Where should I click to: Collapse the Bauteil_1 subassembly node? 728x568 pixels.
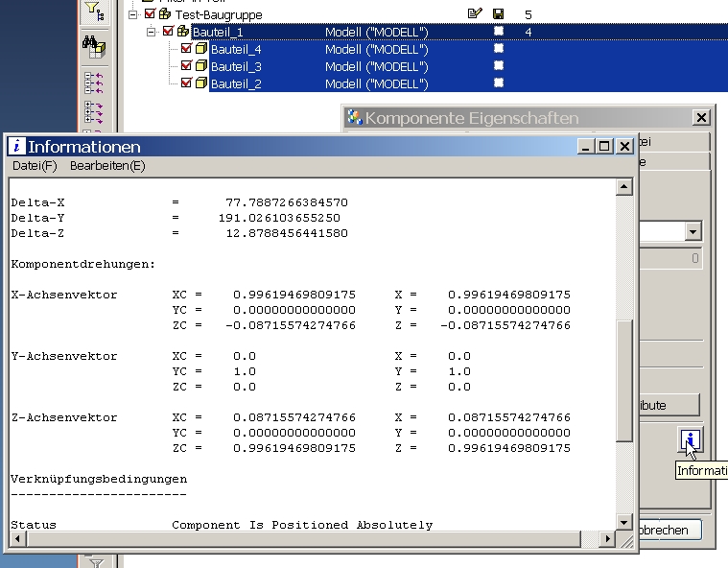click(x=153, y=32)
